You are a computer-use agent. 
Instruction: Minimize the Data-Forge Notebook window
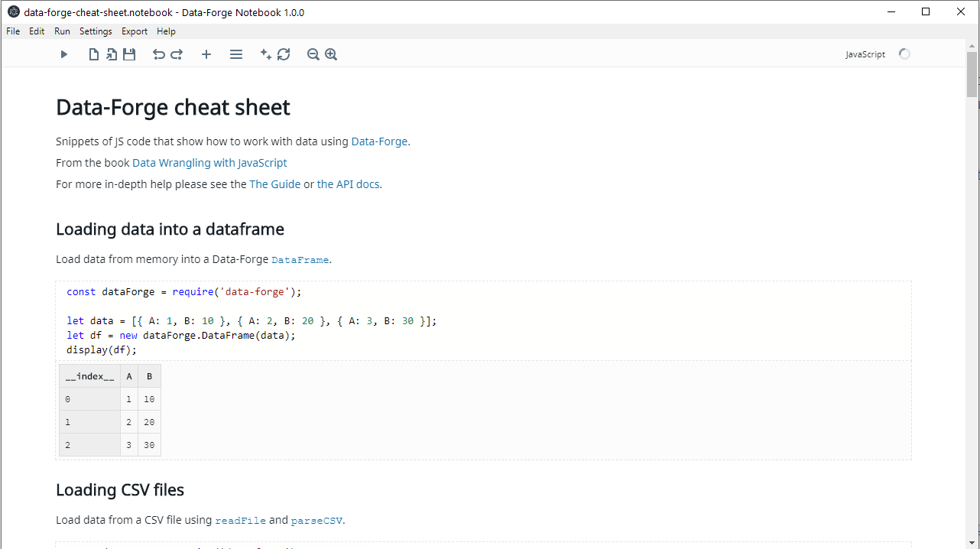tap(891, 11)
